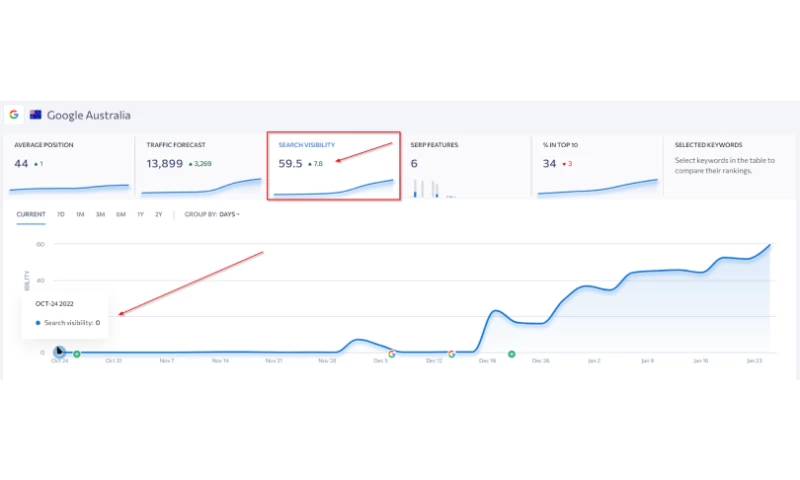Click the Jan 23 axis date label

pyautogui.click(x=754, y=361)
